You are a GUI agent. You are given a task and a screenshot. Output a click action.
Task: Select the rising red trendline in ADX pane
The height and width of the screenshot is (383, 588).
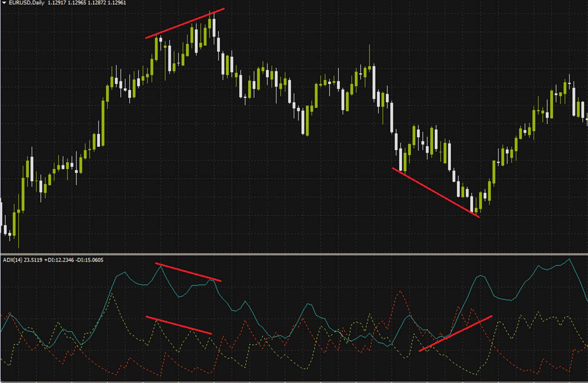(455, 334)
